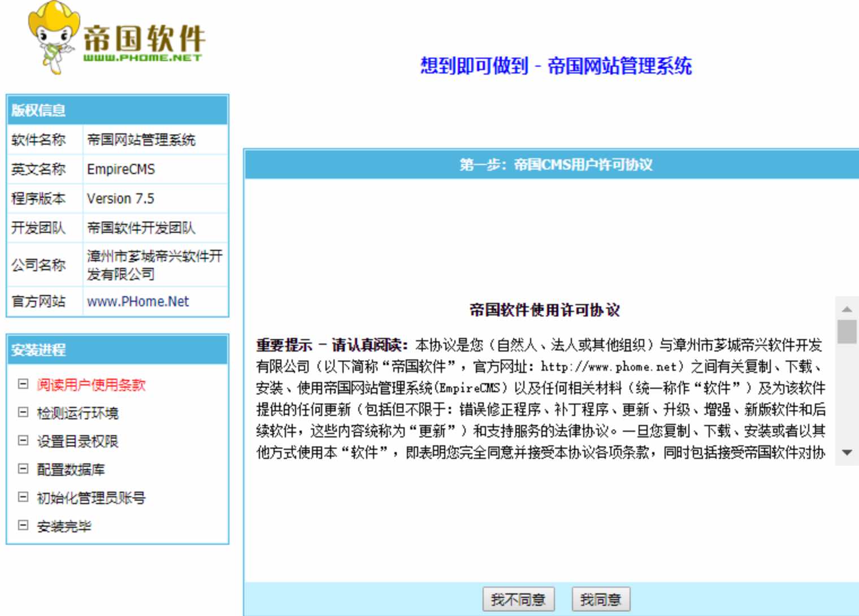Click the 官方网站 label cell

(x=45, y=301)
